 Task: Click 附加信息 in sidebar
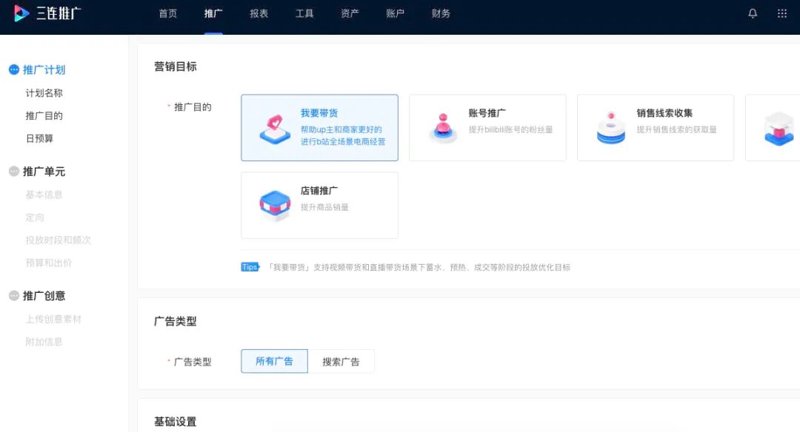(44, 342)
